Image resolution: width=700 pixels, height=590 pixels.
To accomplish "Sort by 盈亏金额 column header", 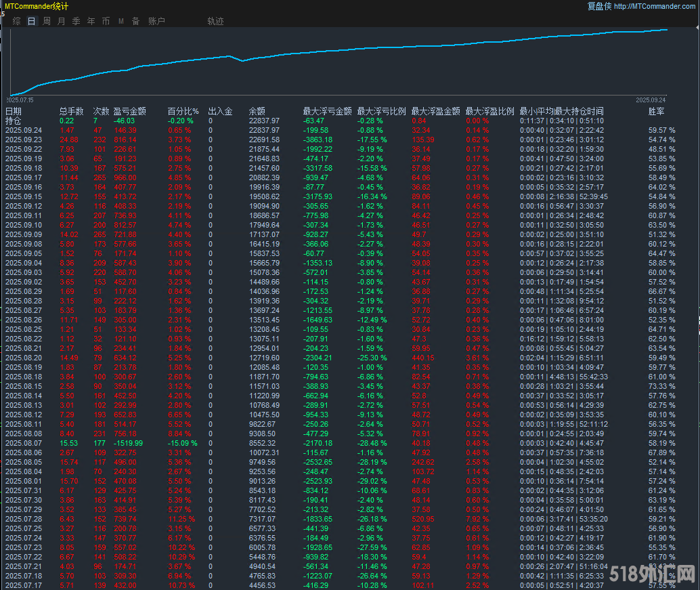I will point(129,111).
